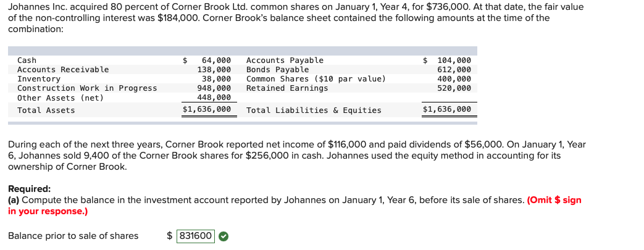Select the Total Assets value $1,636,000

coord(207,109)
